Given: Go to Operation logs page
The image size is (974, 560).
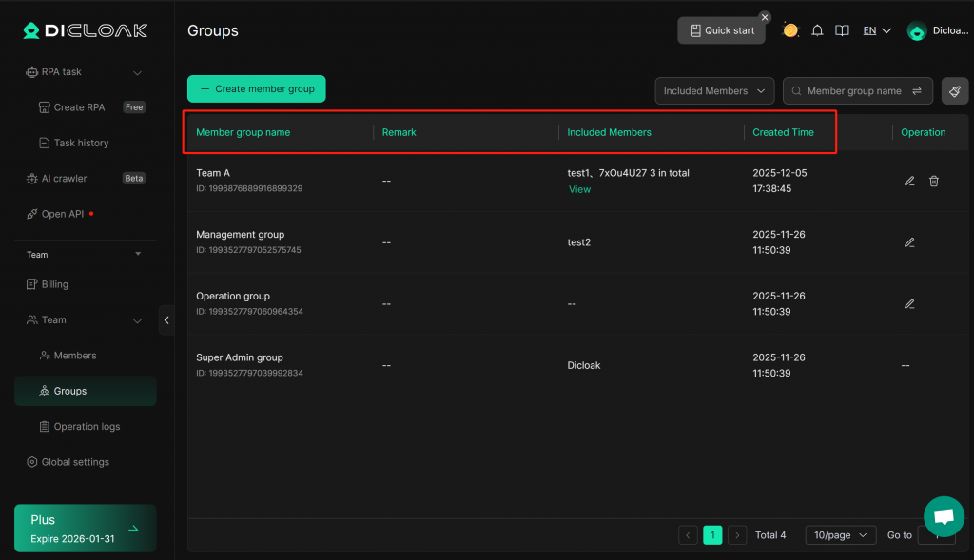Looking at the screenshot, I should click(x=87, y=427).
